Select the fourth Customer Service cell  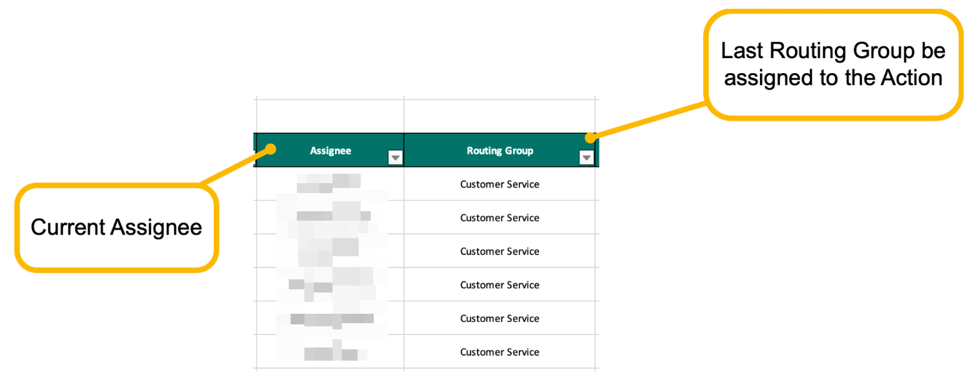[x=499, y=285]
